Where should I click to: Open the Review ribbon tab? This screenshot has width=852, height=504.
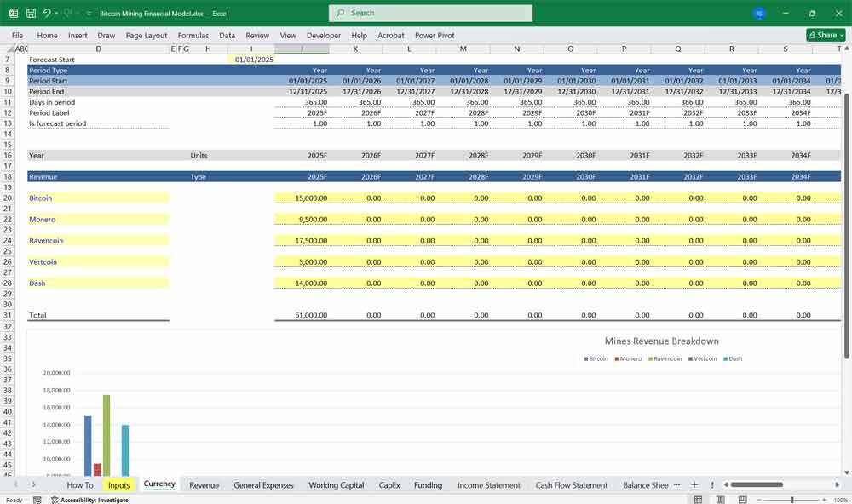(257, 35)
